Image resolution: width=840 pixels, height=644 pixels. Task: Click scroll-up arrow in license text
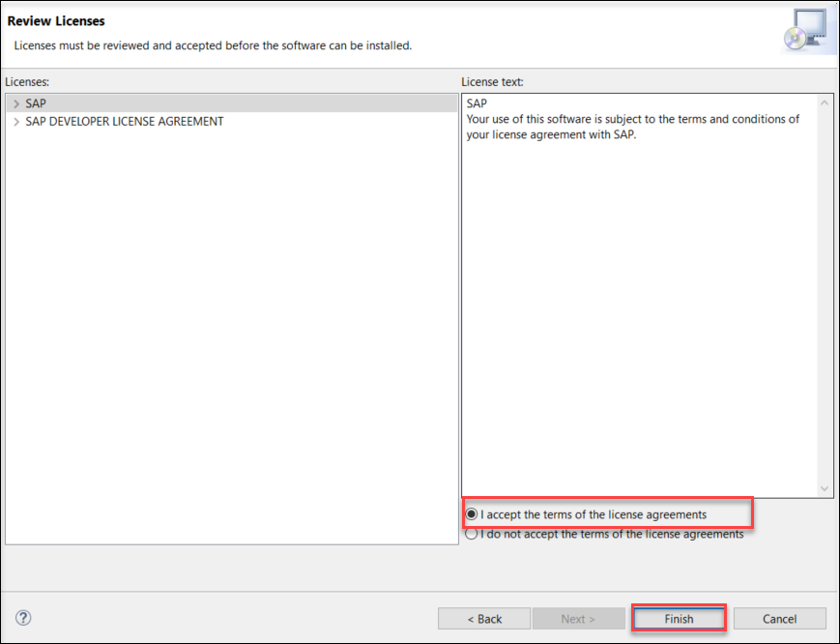point(825,102)
